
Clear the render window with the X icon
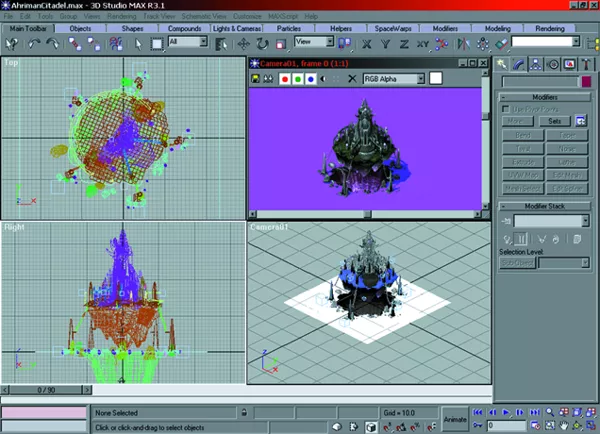(x=352, y=79)
